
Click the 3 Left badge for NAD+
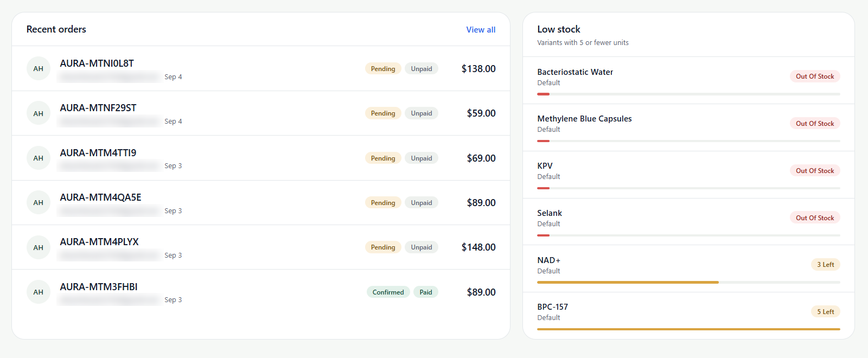[x=826, y=265]
